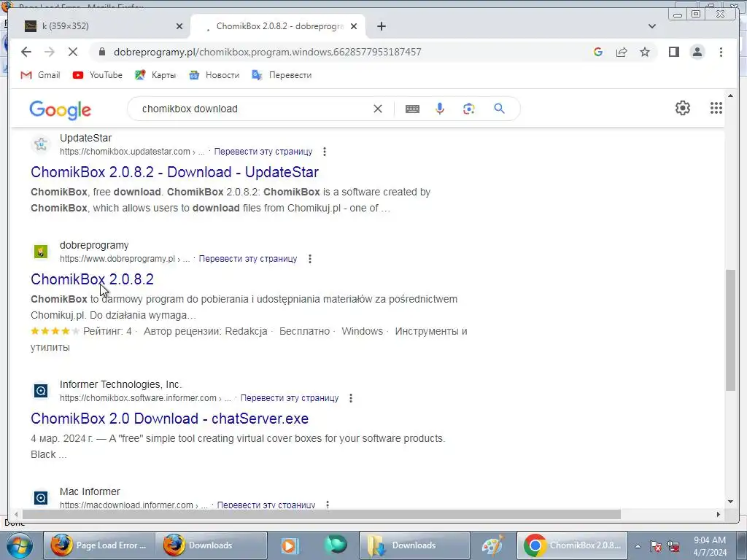This screenshot has height=560, width=747.
Task: Show hidden system tray icons
Action: 638,546
